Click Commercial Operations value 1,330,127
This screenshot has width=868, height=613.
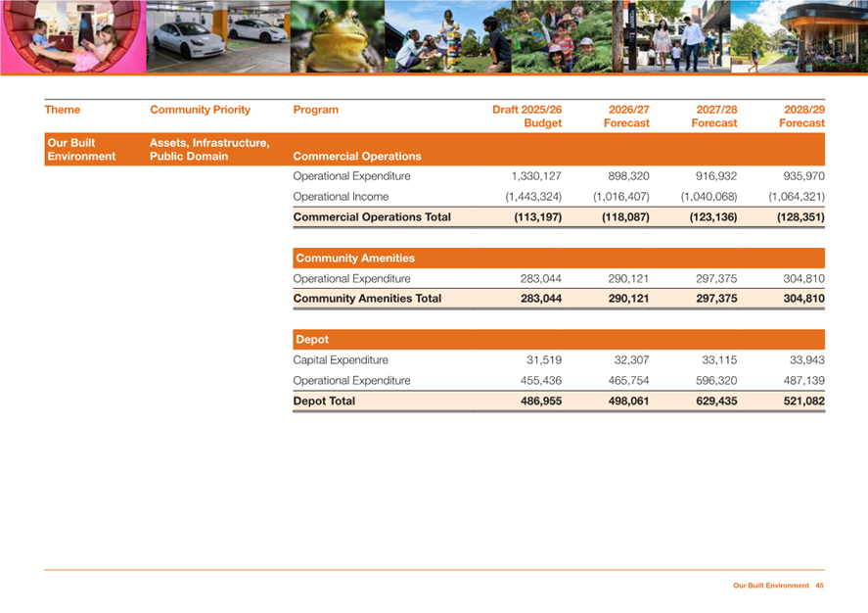point(536,176)
